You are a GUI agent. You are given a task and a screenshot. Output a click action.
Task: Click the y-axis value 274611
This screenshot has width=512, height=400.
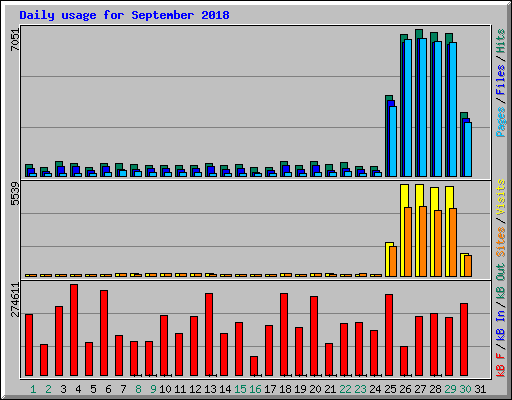[15, 299]
